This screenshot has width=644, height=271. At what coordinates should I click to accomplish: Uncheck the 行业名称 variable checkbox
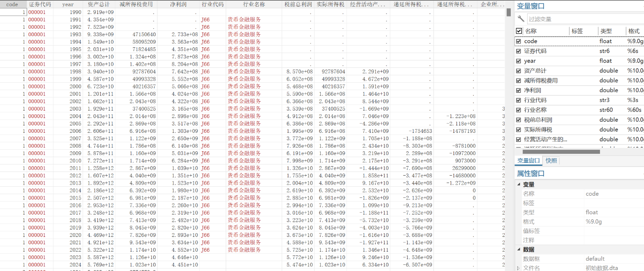click(x=519, y=110)
